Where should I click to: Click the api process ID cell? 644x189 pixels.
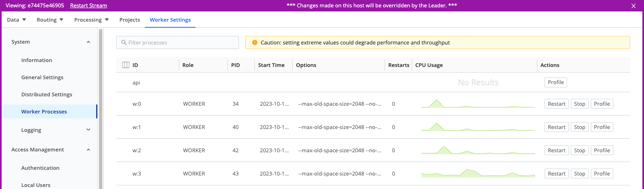point(136,82)
